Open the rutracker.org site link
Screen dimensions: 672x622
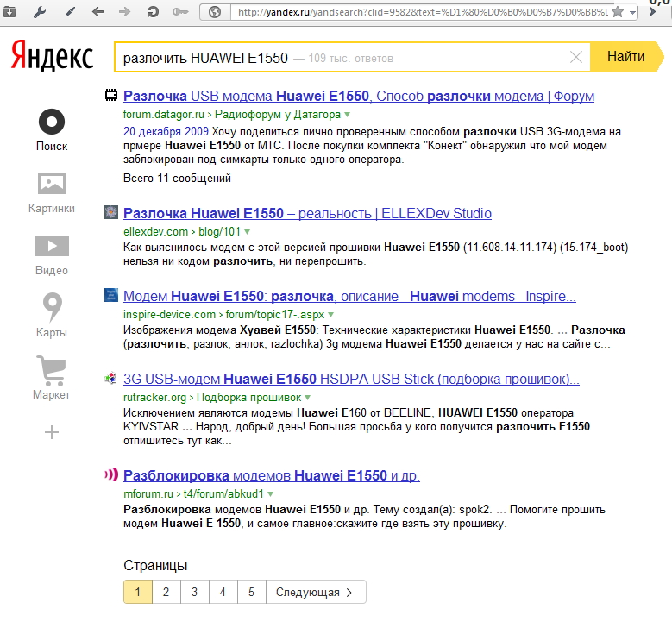click(154, 398)
